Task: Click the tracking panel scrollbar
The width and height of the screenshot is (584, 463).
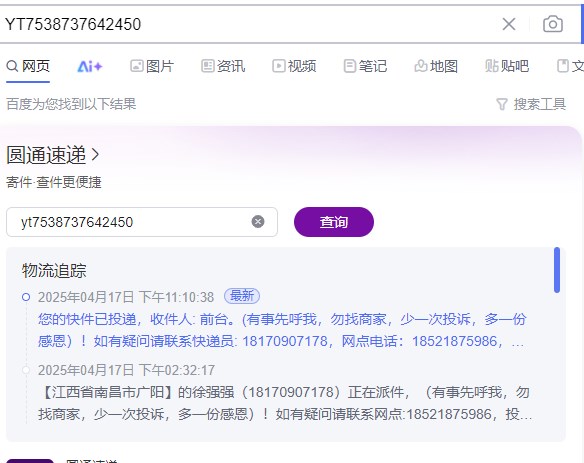Action: 557,270
